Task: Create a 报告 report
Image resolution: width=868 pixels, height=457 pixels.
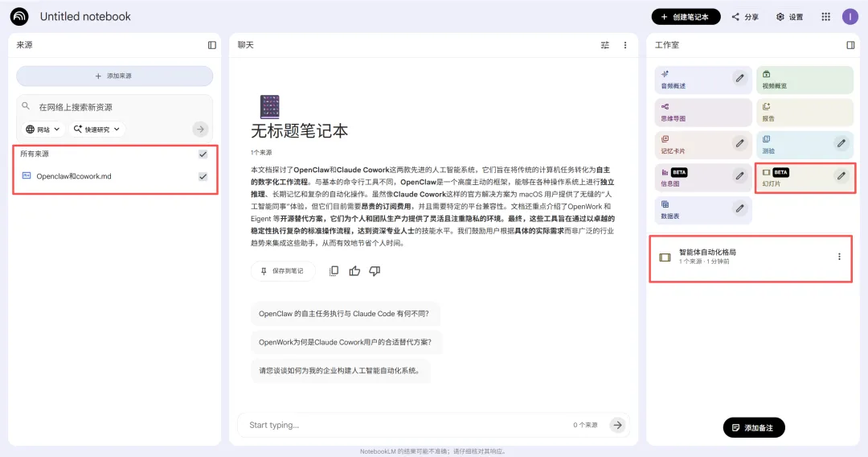Action: [x=805, y=113]
